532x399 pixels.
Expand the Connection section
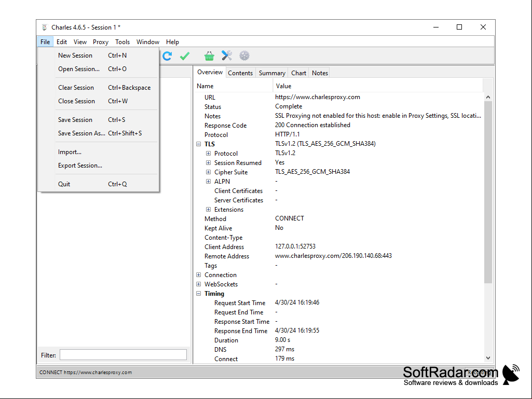click(x=198, y=275)
